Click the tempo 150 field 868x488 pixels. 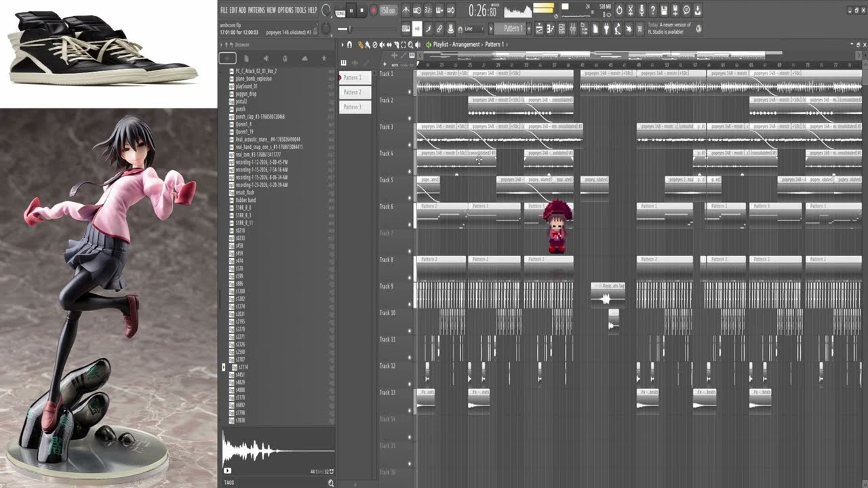point(389,10)
